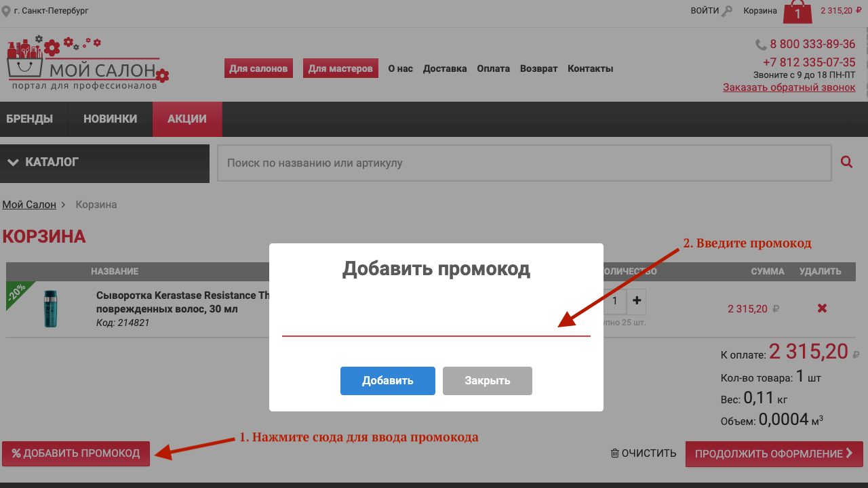Open the shopping bag cart icon

pos(797,12)
